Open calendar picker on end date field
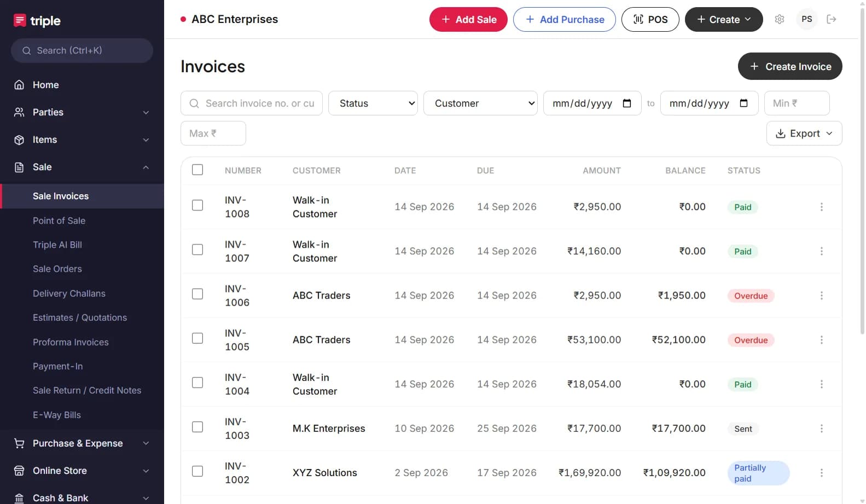This screenshot has height=504, width=866. pos(743,103)
